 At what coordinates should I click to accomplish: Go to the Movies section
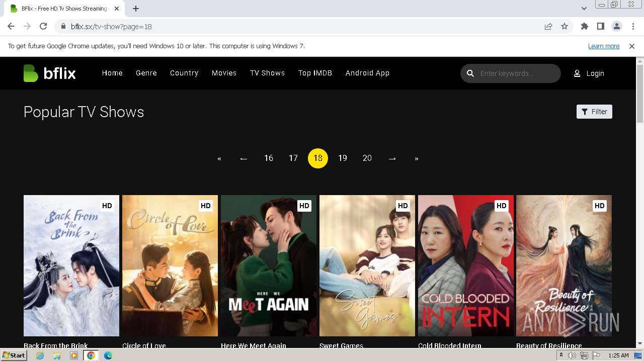[x=224, y=73]
